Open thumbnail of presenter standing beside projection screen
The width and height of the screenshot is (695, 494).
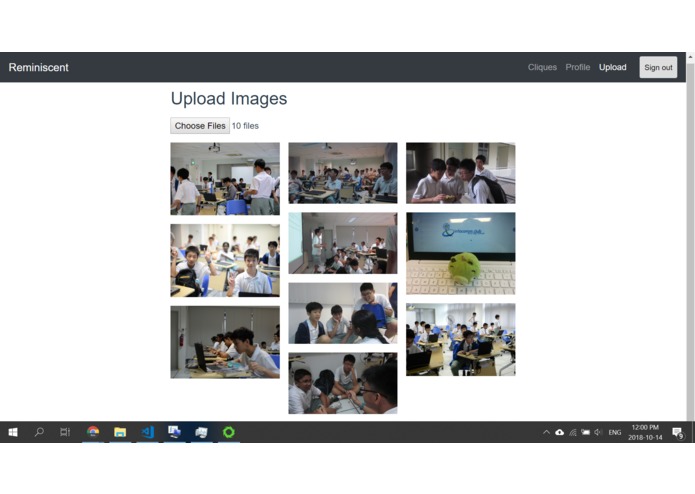point(343,243)
